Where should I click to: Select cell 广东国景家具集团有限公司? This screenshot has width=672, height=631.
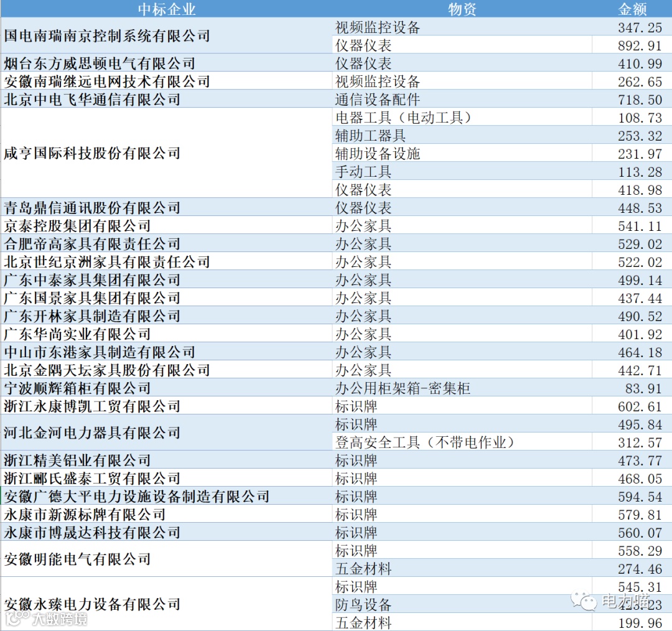pyautogui.click(x=166, y=297)
